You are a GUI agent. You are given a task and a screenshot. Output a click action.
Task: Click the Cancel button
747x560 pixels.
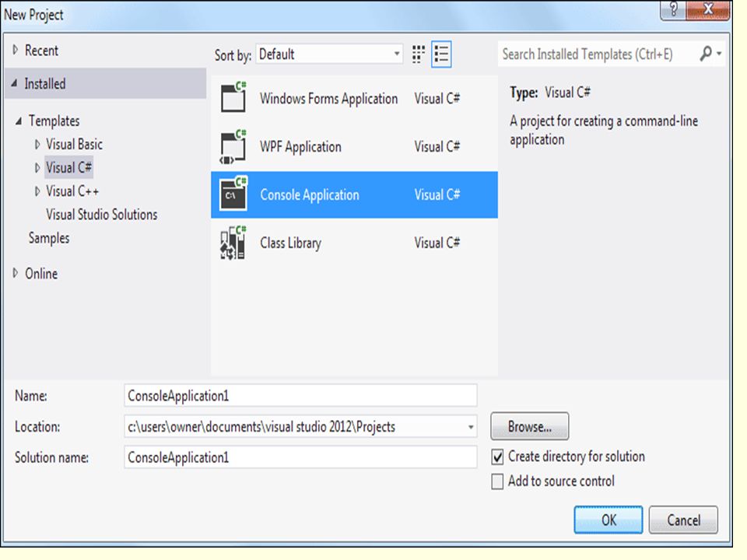683,520
